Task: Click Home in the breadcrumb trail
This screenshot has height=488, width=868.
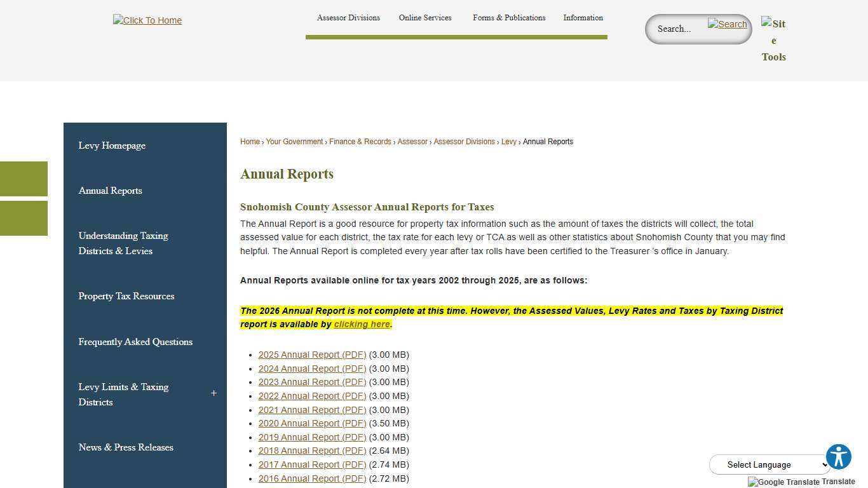Action: coord(250,141)
